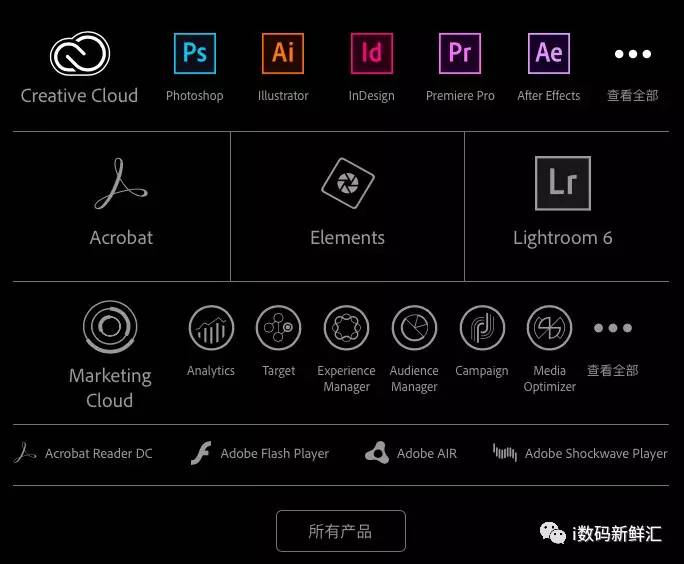This screenshot has height=564, width=684.
Task: Select the Elements aperture icon
Action: click(x=348, y=183)
